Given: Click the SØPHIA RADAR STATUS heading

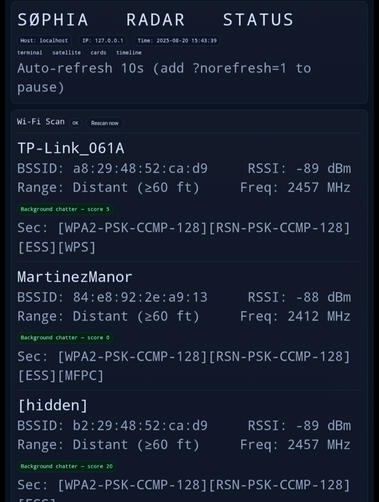Looking at the screenshot, I should [x=155, y=20].
